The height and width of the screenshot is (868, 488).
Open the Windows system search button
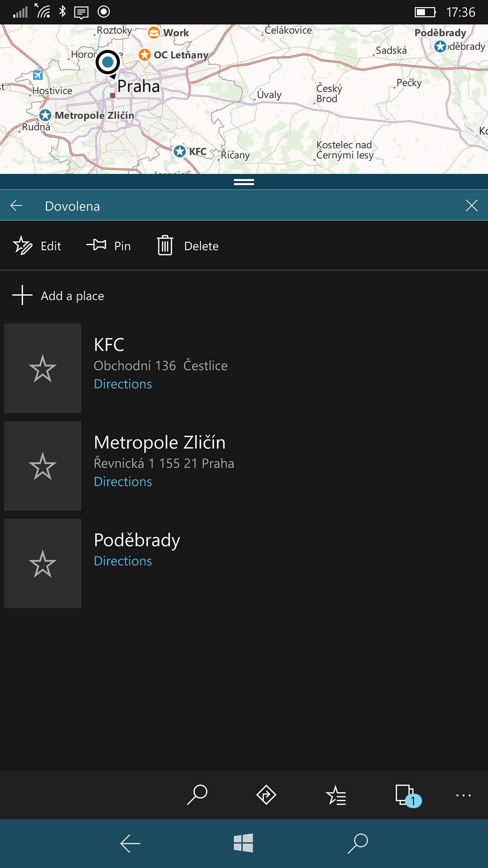click(x=358, y=843)
